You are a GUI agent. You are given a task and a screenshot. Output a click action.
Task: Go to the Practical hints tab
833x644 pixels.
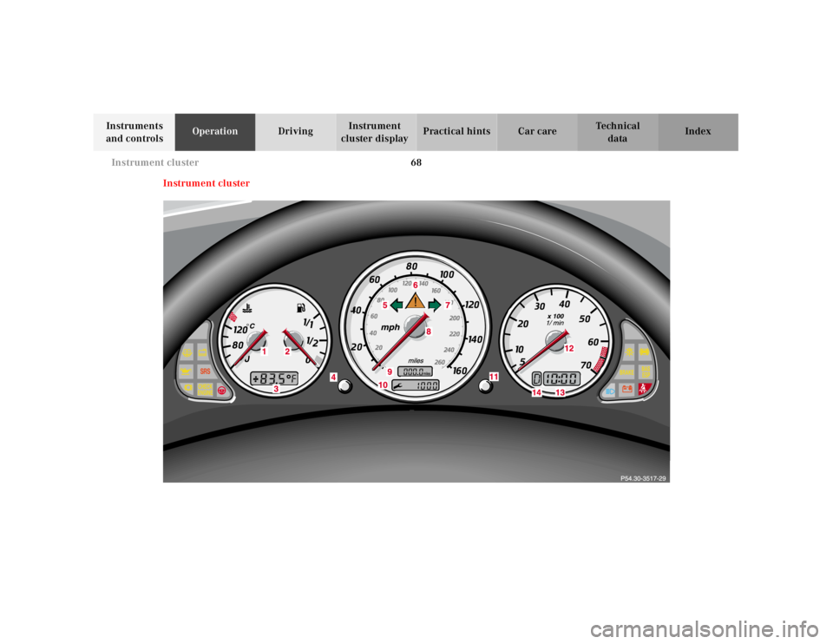[x=456, y=132]
